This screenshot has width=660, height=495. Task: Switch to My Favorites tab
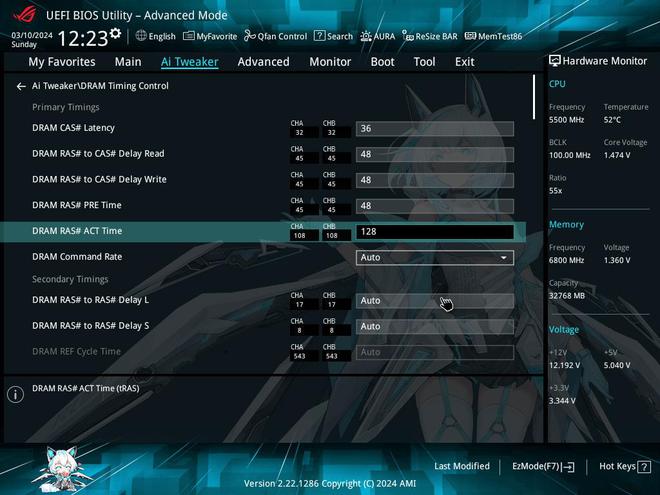[62, 62]
